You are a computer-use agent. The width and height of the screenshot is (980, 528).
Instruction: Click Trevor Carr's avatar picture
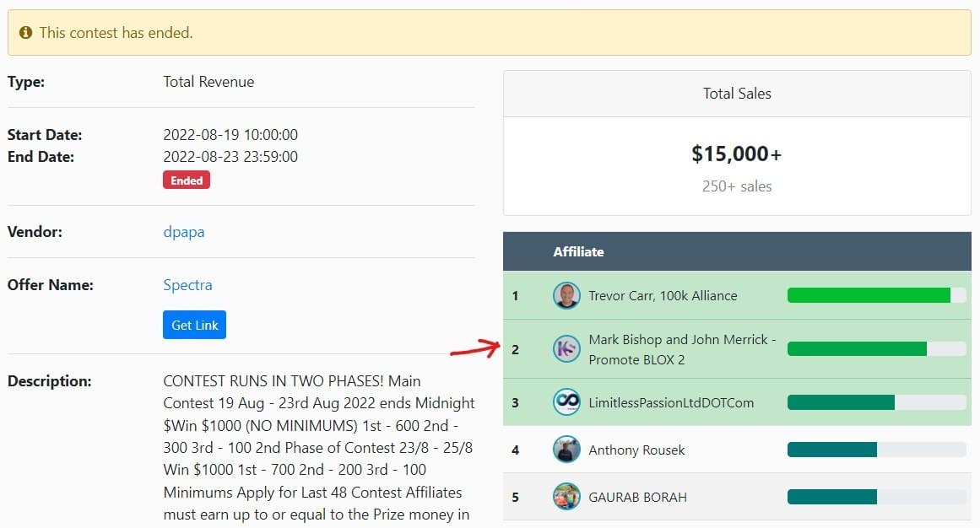566,296
